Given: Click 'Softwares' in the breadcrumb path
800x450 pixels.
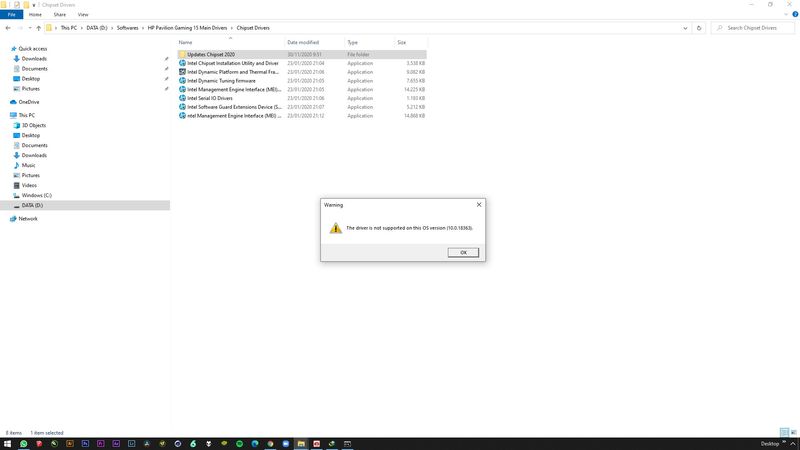Looking at the screenshot, I should pos(128,28).
